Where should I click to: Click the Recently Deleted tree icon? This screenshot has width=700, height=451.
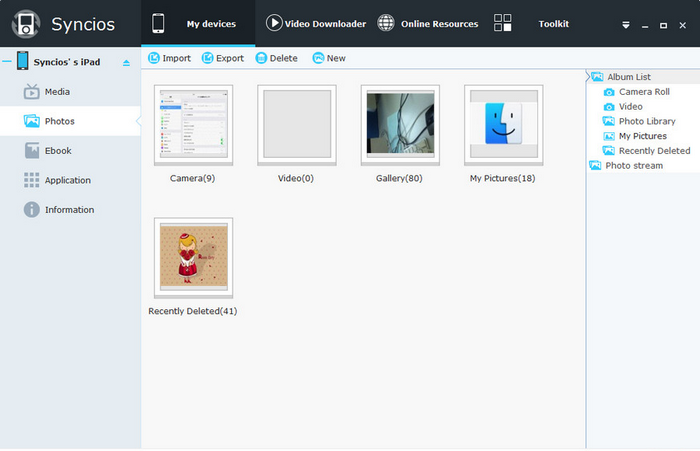coord(608,150)
